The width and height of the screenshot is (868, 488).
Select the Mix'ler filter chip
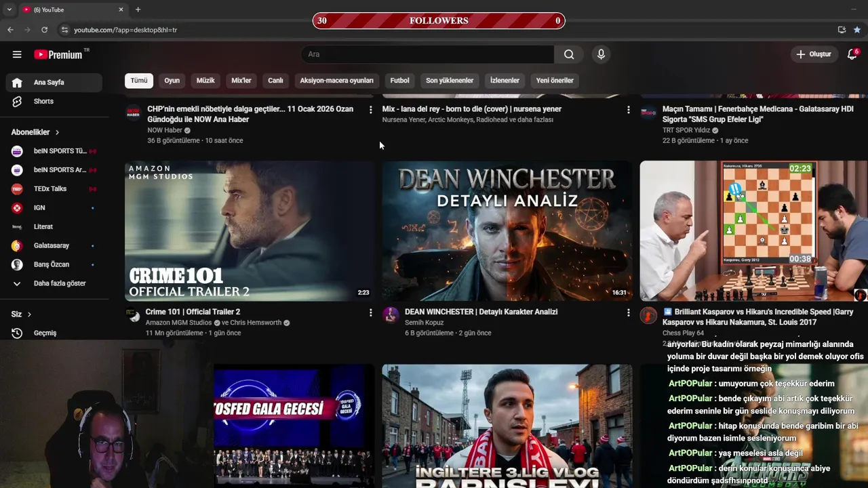tap(241, 81)
